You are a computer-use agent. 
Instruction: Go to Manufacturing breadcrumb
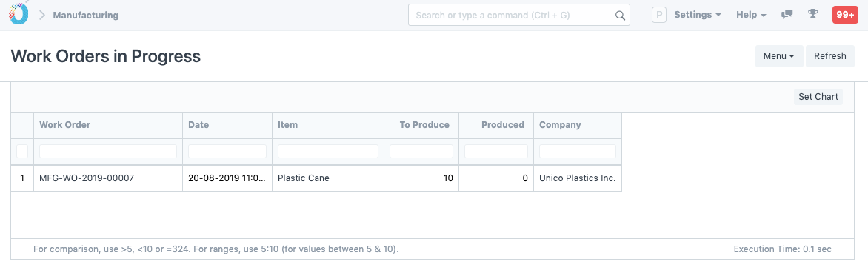coord(86,16)
